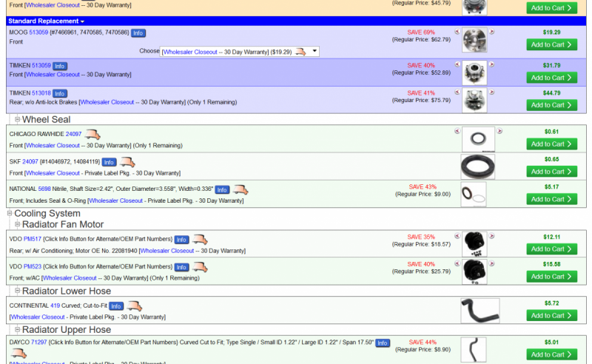Show previous image for VDO PM517
The height and width of the screenshot is (364, 592).
point(457,236)
